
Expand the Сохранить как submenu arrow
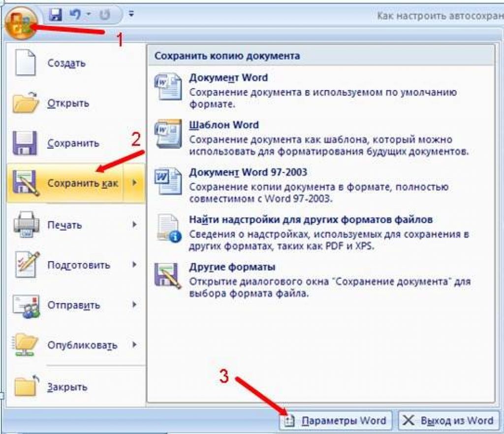pyautogui.click(x=134, y=183)
